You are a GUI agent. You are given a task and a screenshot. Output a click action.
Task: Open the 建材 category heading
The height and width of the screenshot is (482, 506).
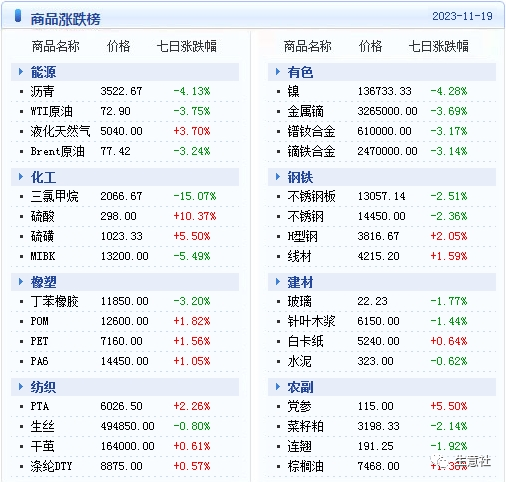[300, 282]
